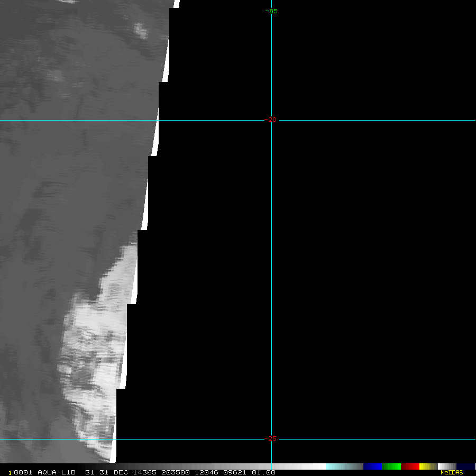The image size is (476, 476).
Task: Select the '0001' text in status line
Action: [x=23, y=472]
